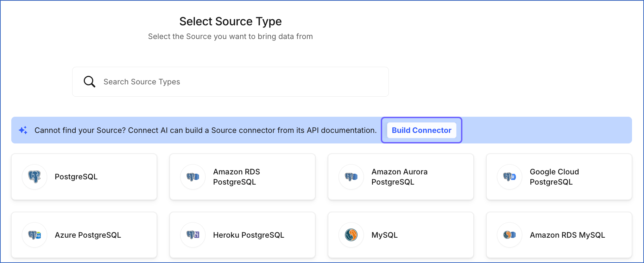The height and width of the screenshot is (263, 644).
Task: Focus the Search Source Types field
Action: [231, 82]
